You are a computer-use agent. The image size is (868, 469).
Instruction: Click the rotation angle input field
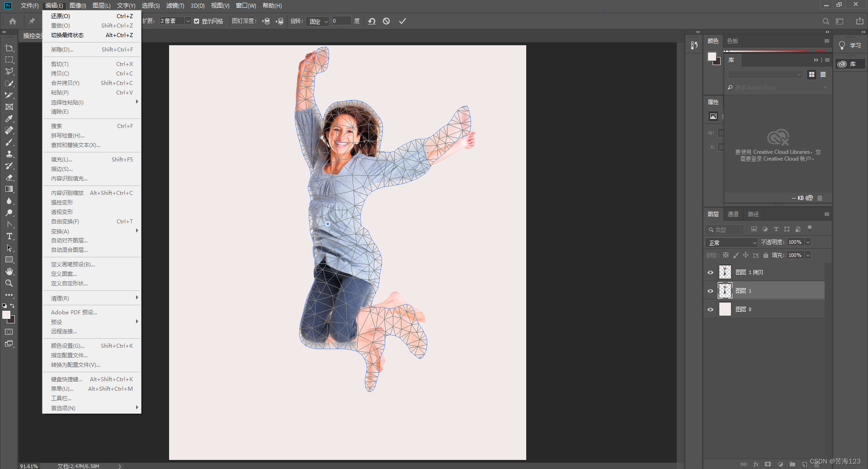pos(341,21)
